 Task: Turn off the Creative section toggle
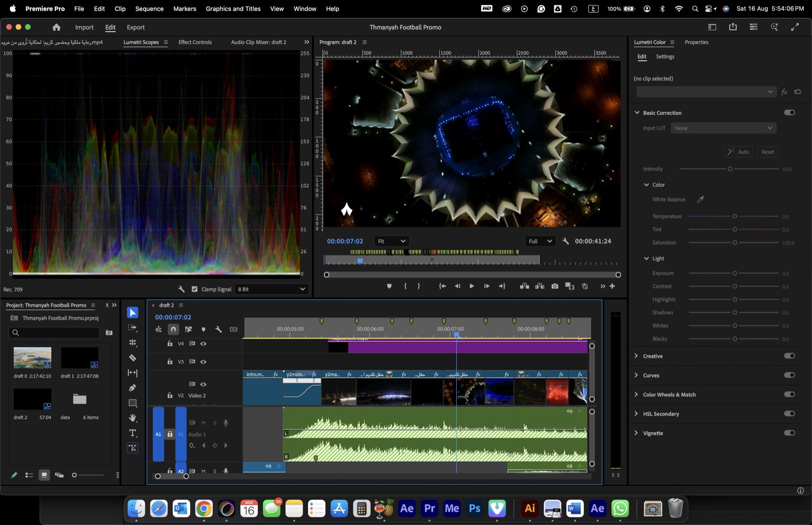coord(789,356)
